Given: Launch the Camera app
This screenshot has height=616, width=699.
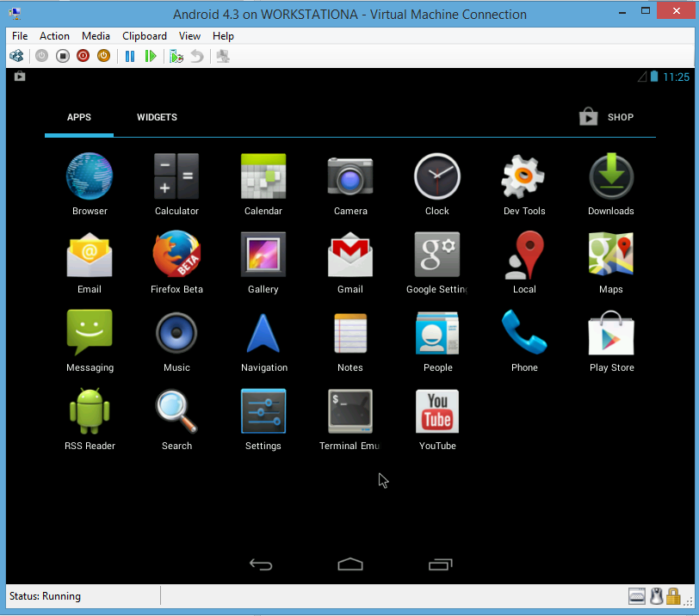Looking at the screenshot, I should (x=349, y=176).
